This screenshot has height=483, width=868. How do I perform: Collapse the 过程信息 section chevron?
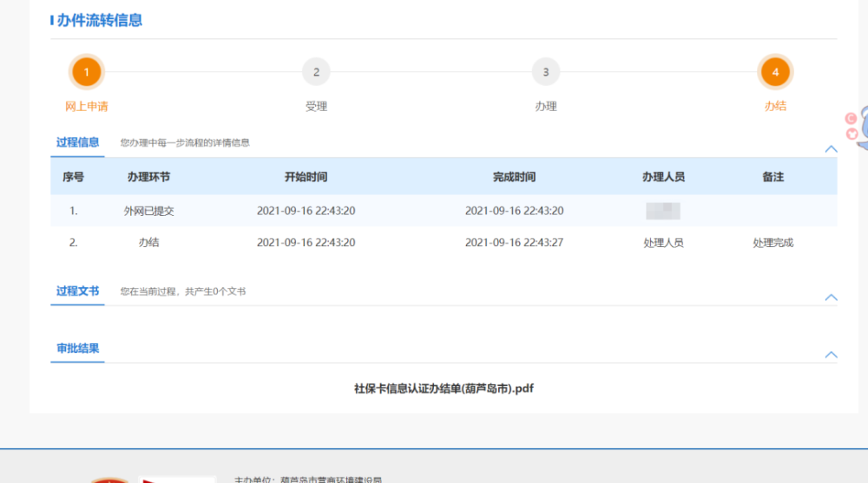coord(831,149)
